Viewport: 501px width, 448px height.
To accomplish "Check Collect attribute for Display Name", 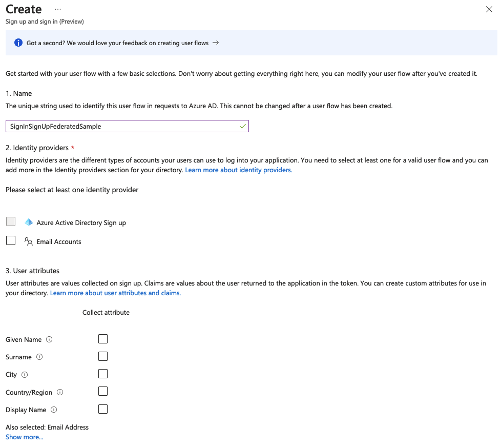I will [x=103, y=409].
